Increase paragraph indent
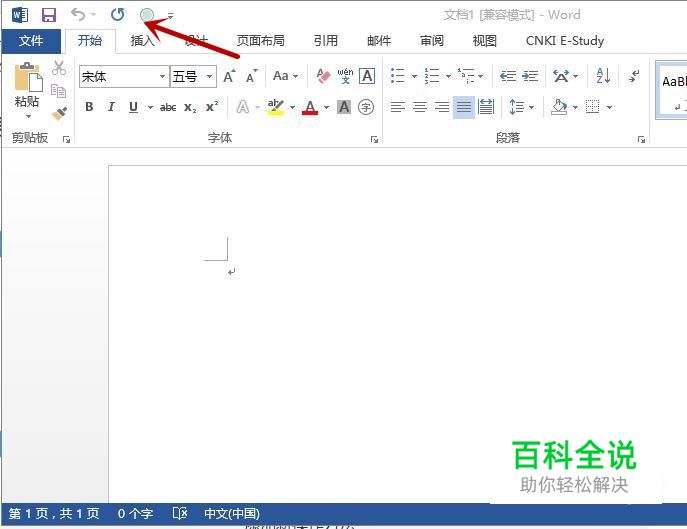The image size is (687, 529). [x=530, y=76]
